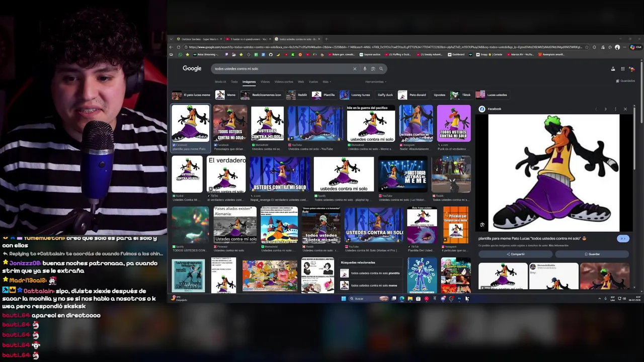The image size is (644, 362).
Task: Click Windows taskbar Start button
Action: (x=344, y=299)
